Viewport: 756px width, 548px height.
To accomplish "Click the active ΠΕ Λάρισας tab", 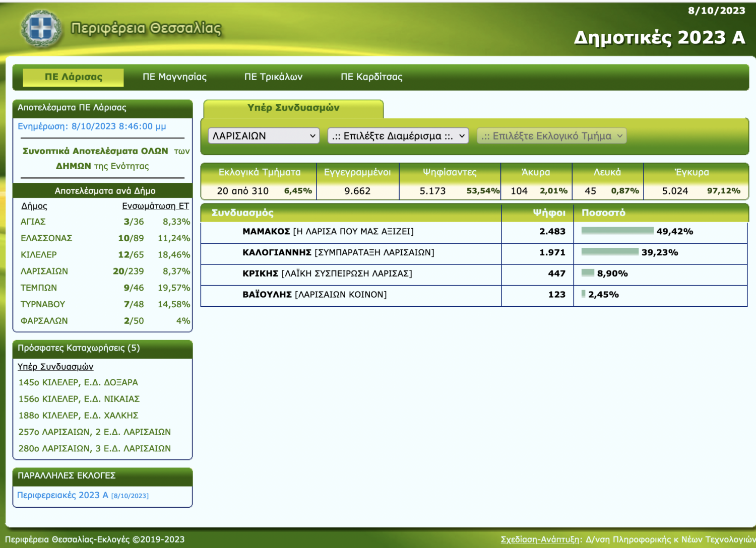I will click(x=74, y=77).
